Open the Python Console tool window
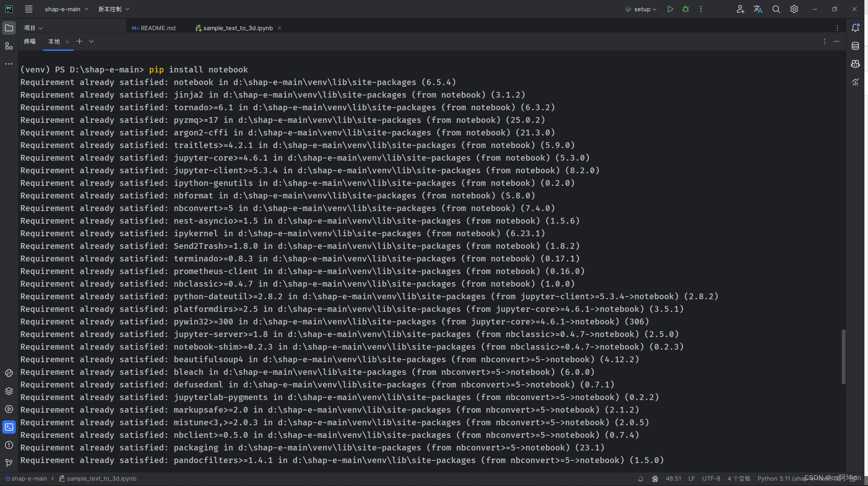Image resolution: width=868 pixels, height=486 pixels. click(x=9, y=373)
